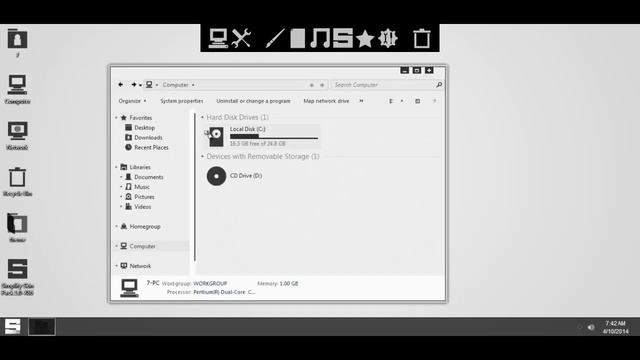Select Homegroup in the navigation pane
The image size is (640, 360).
pos(140,226)
